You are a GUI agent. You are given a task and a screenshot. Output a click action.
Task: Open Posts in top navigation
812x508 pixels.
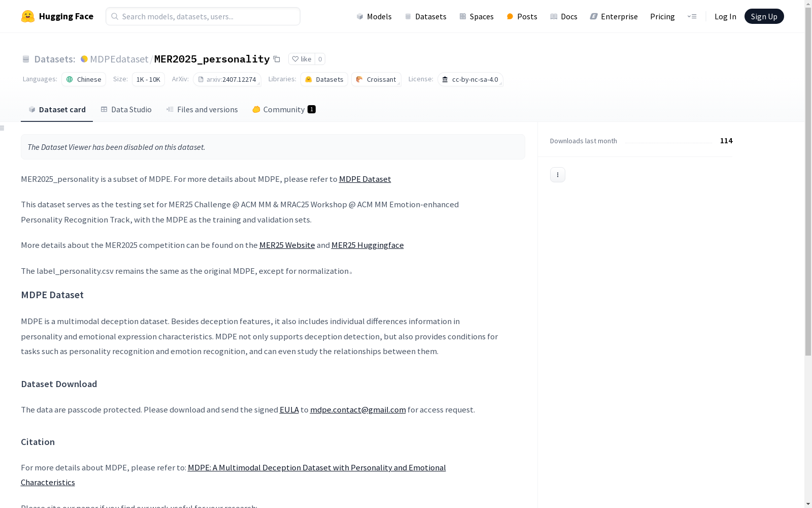tap(522, 16)
